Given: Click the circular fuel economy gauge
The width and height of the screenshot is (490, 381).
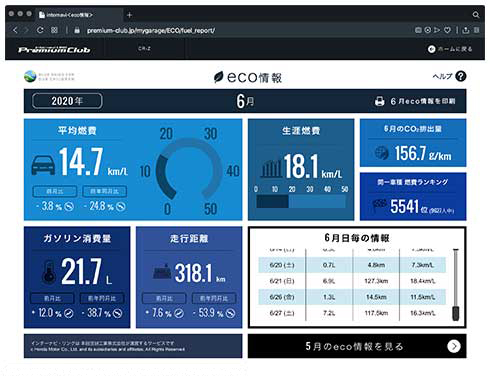Looking at the screenshot, I should point(189,170).
